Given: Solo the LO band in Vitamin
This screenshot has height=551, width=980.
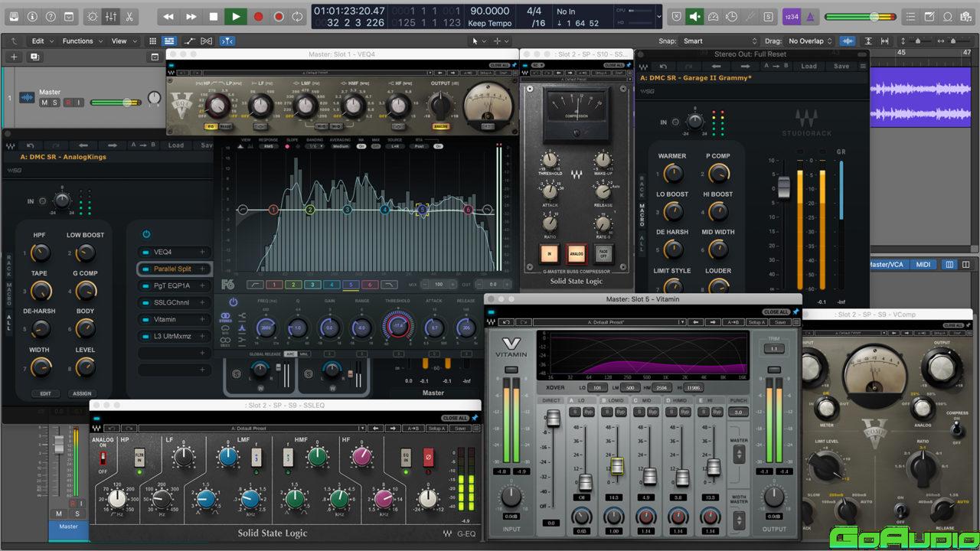Looking at the screenshot, I should (x=574, y=412).
